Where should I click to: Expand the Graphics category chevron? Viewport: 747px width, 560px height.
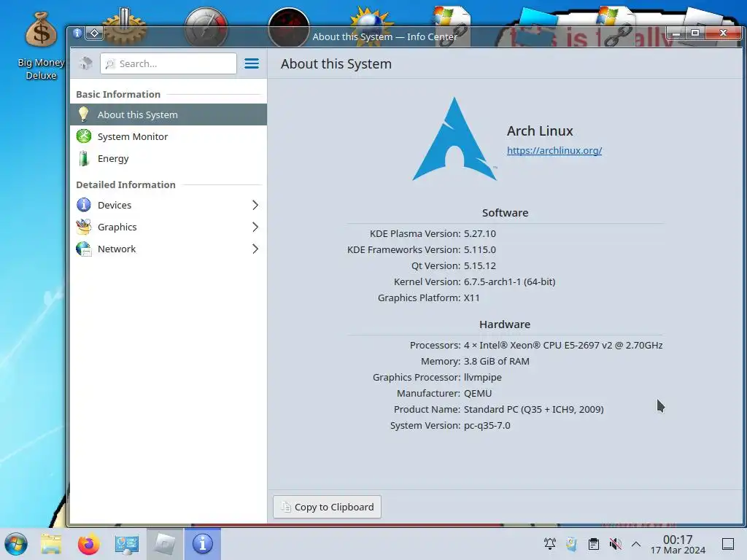255,227
